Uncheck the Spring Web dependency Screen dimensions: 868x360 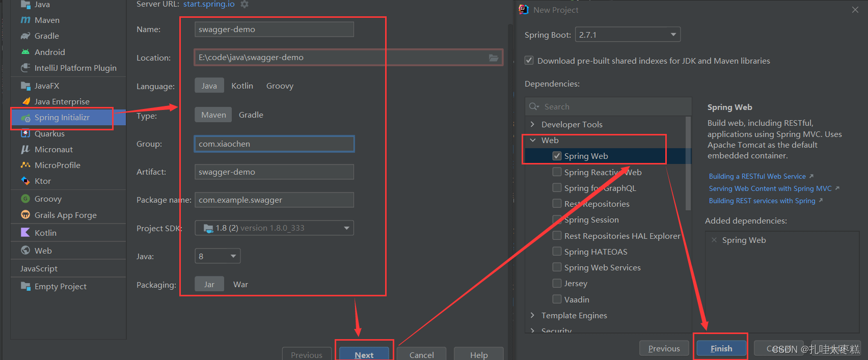[x=557, y=156]
